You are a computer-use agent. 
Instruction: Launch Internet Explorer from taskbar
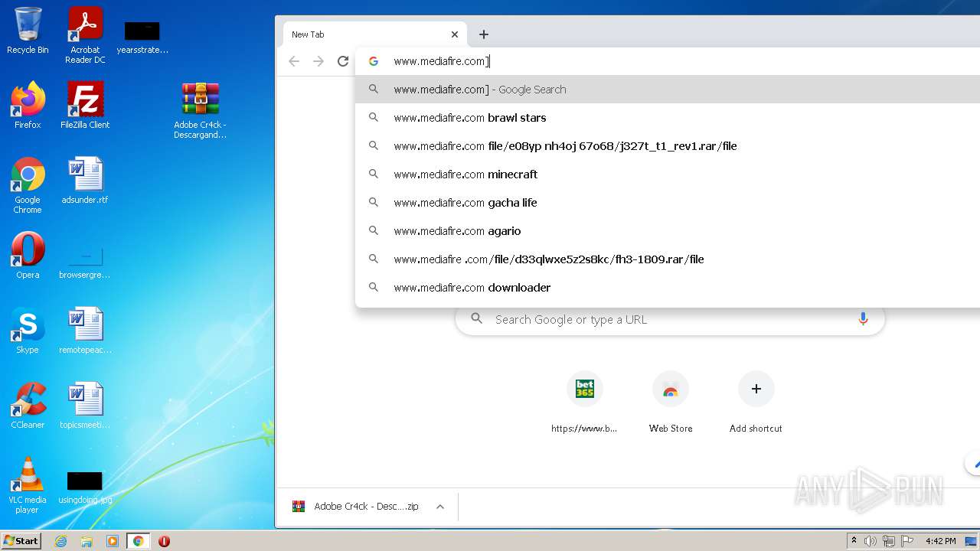tap(61, 541)
